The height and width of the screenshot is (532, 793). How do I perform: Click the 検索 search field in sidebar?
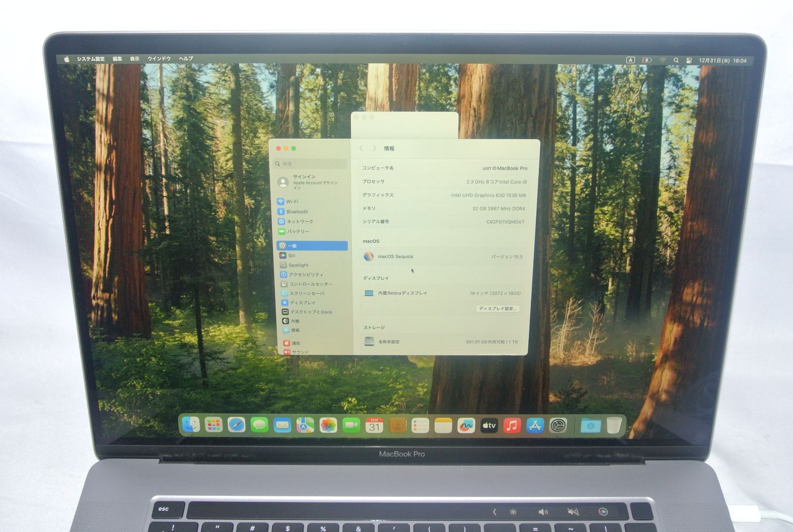click(311, 163)
